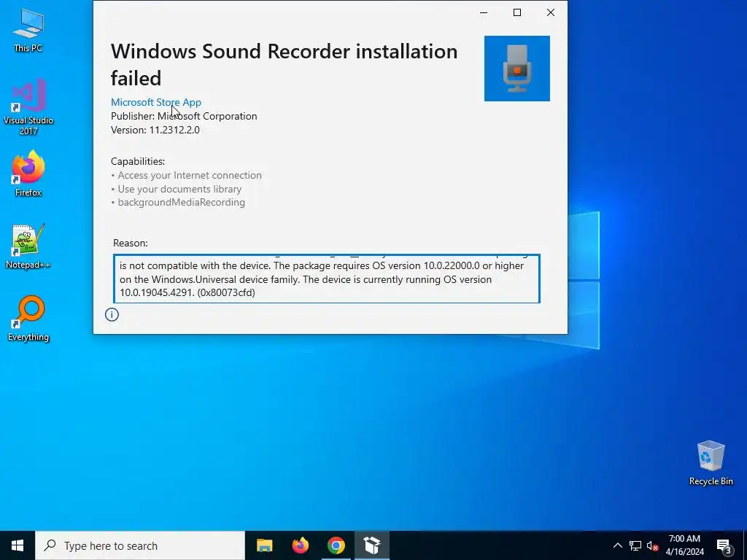Select the Visual Studio 2017 desktop shortcut
Viewport: 747px width, 560px height.
[28, 106]
